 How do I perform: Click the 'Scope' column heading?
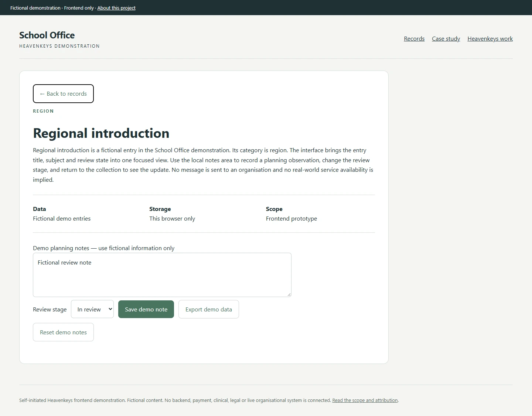274,209
